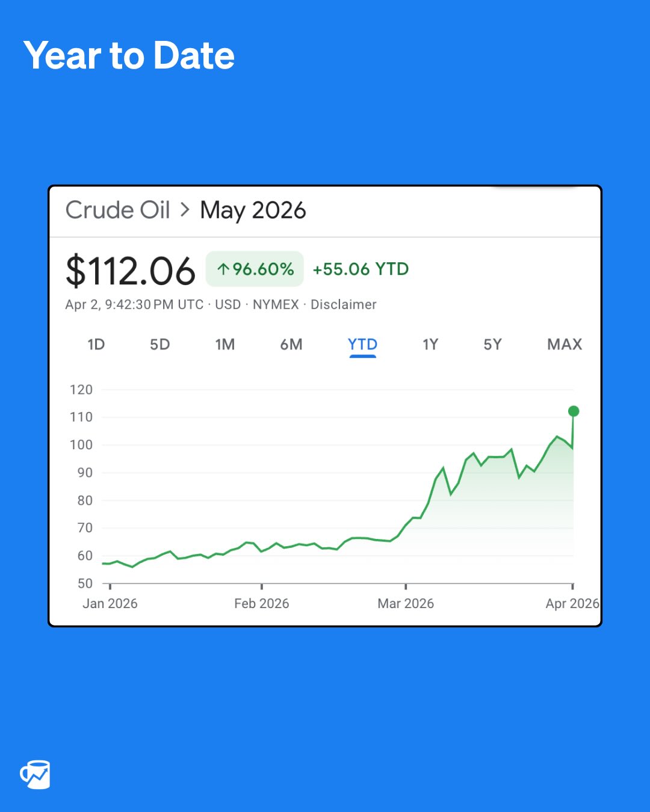Switch to the 6M range tab

(291, 345)
